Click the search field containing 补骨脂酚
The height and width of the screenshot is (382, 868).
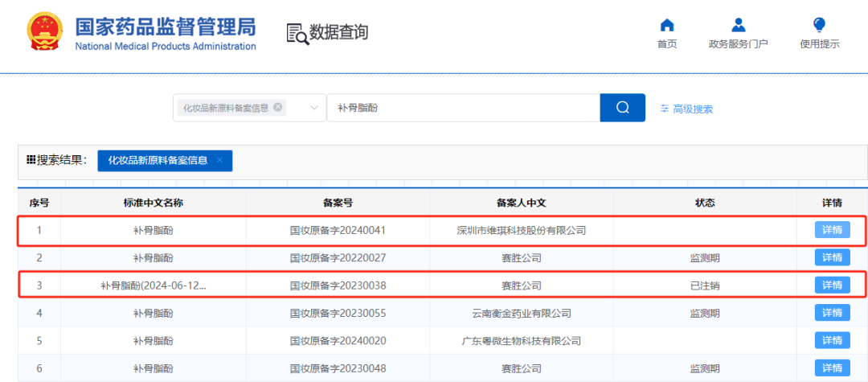[464, 108]
